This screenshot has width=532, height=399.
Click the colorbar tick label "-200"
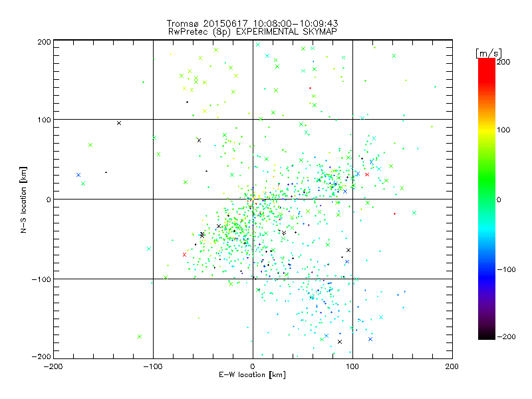point(506,337)
